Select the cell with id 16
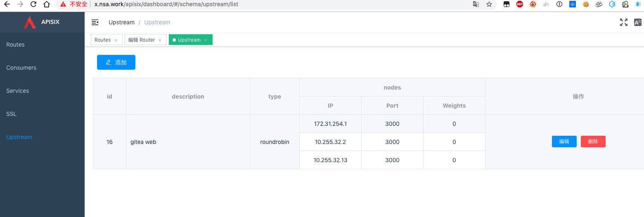 109,142
